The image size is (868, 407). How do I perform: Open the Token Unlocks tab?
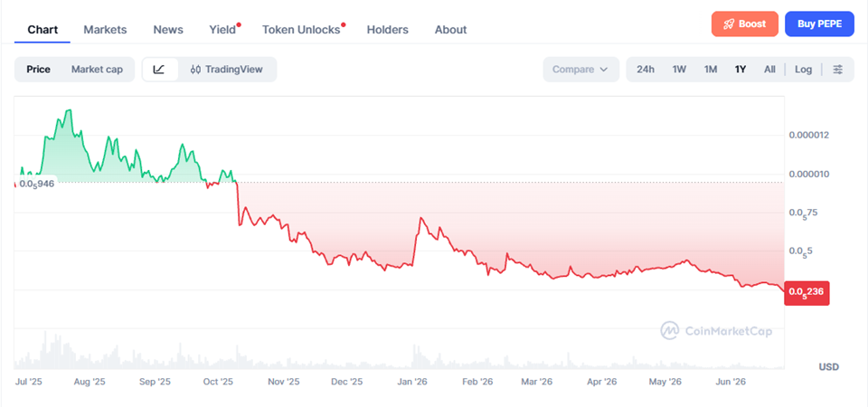[x=301, y=30]
